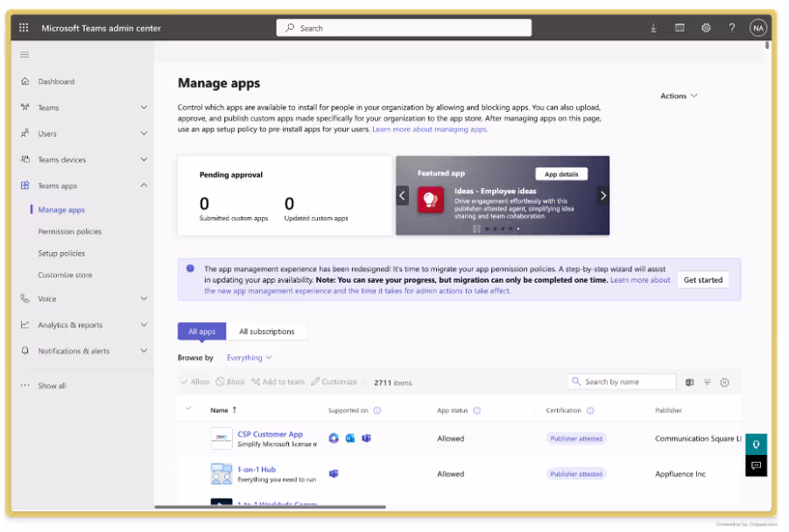
Task: Switch to the All apps tab
Action: 201,332
